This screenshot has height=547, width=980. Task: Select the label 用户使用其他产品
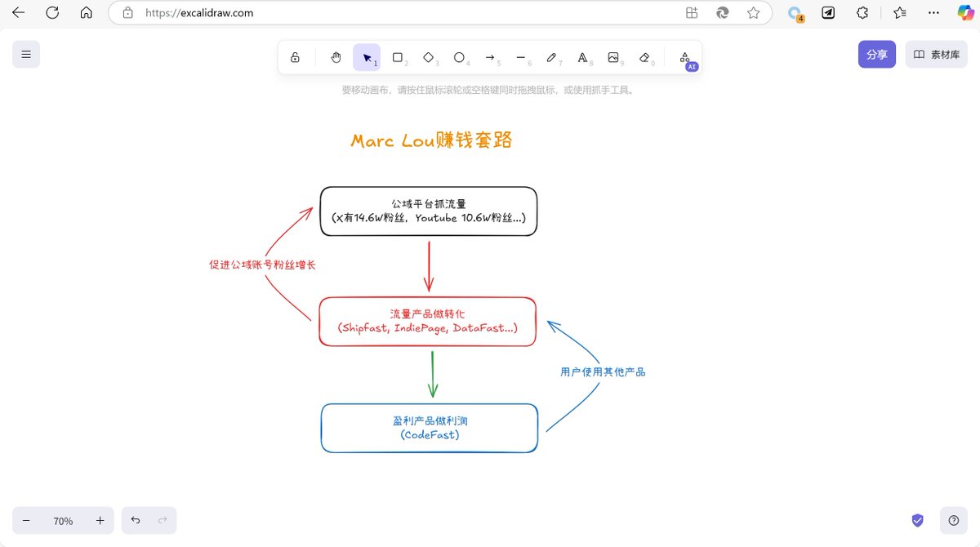pos(603,371)
